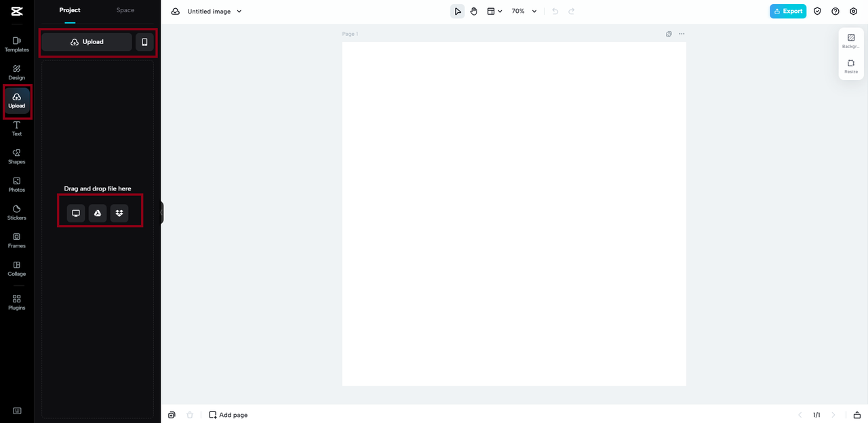Upload from Google Drive icon
868x423 pixels.
point(98,213)
